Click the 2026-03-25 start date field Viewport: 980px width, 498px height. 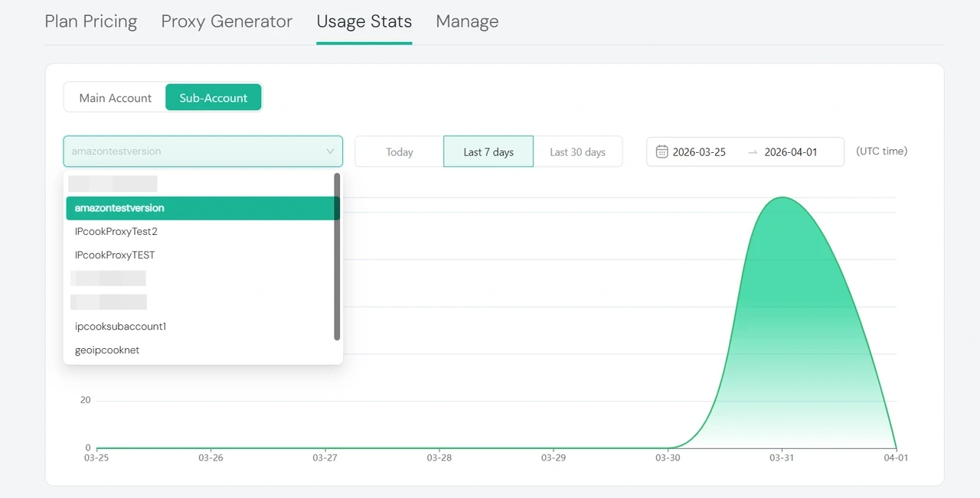coord(698,151)
